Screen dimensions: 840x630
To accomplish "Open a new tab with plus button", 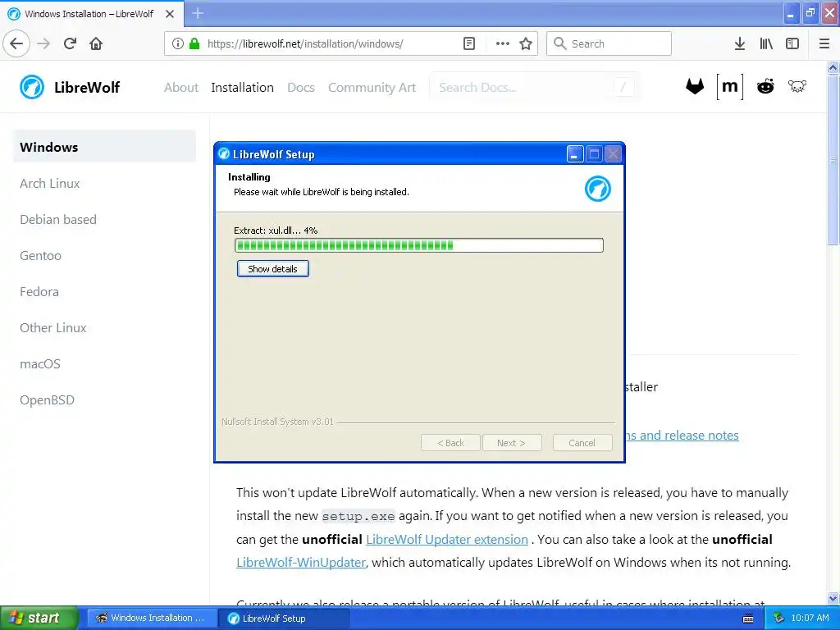I will pos(198,13).
